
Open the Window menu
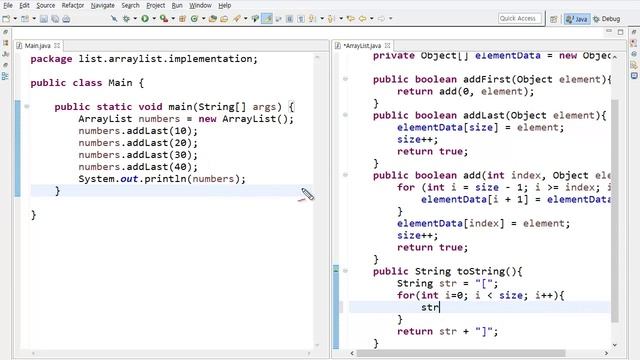pos(200,6)
